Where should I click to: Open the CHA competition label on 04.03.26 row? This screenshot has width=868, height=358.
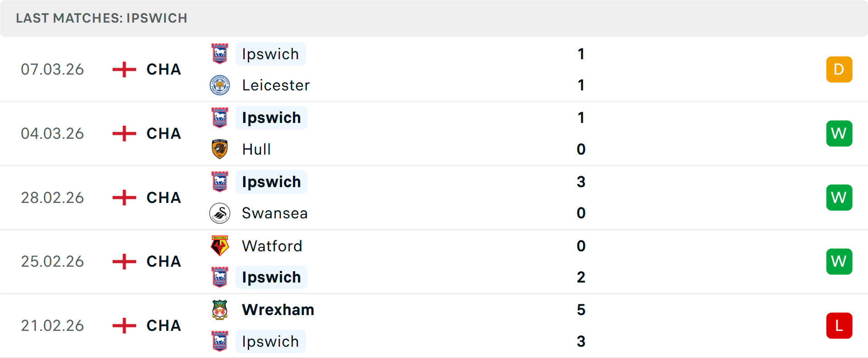[163, 133]
